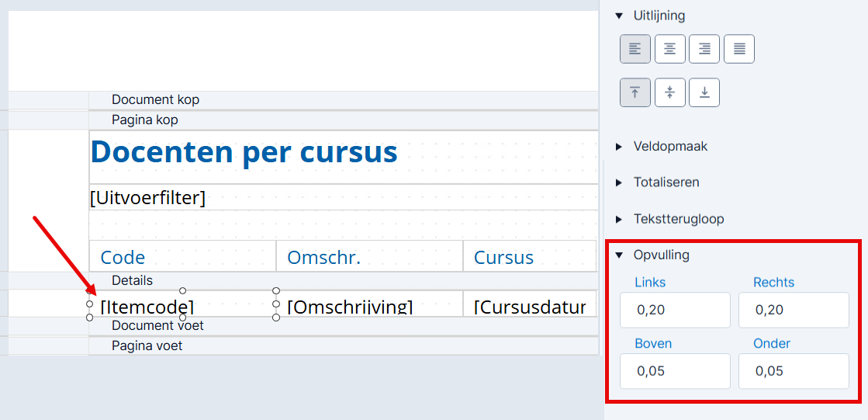The width and height of the screenshot is (868, 420).
Task: Select justify text alignment icon
Action: pos(739,49)
